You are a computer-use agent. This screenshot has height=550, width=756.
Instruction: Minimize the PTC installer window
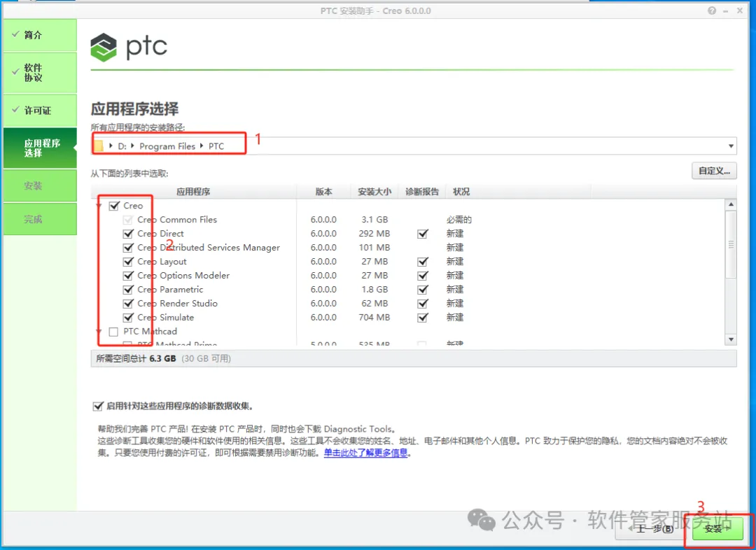click(726, 11)
